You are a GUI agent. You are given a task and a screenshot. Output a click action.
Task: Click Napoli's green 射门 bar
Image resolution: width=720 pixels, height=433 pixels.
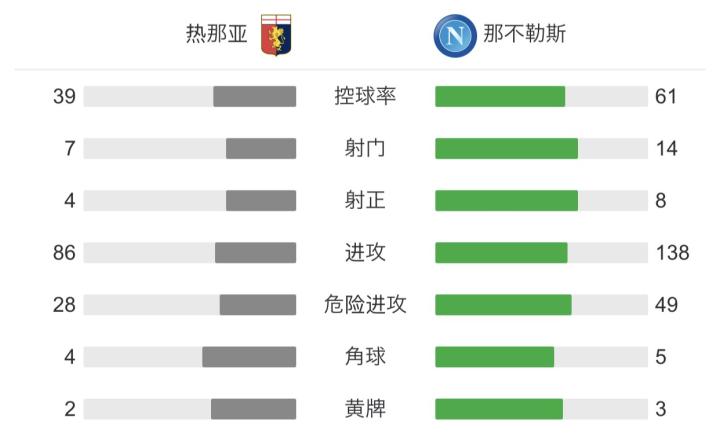tap(506, 148)
